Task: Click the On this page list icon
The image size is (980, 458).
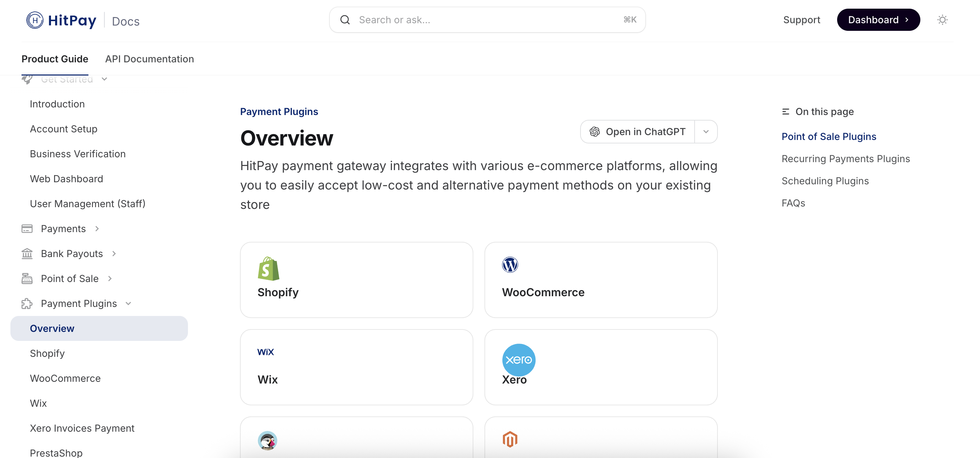Action: pos(785,112)
